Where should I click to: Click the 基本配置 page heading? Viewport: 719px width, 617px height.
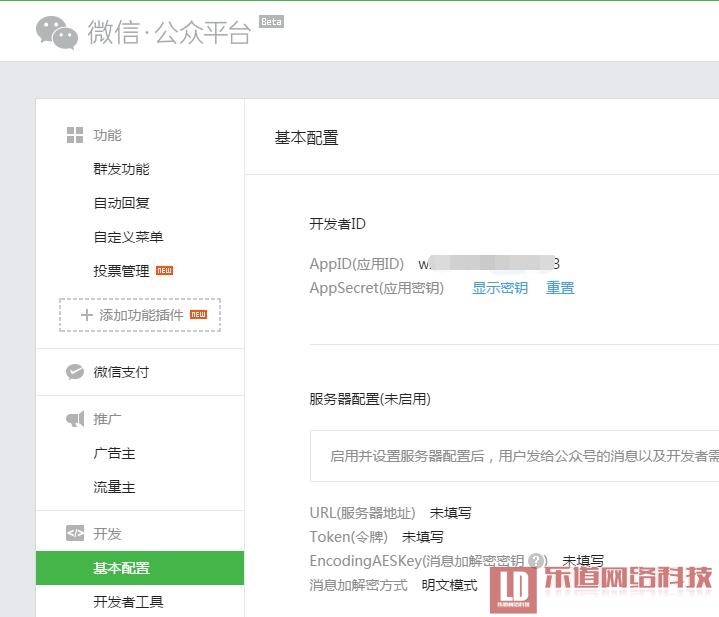(306, 138)
